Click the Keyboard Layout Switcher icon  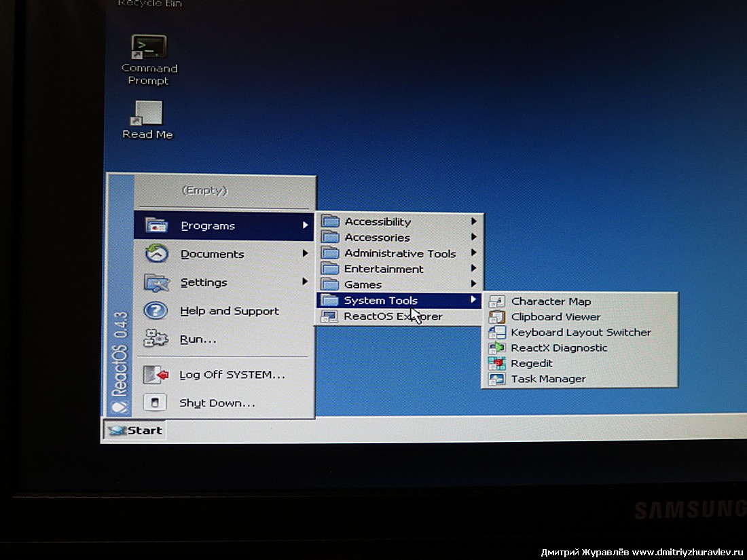coord(497,332)
